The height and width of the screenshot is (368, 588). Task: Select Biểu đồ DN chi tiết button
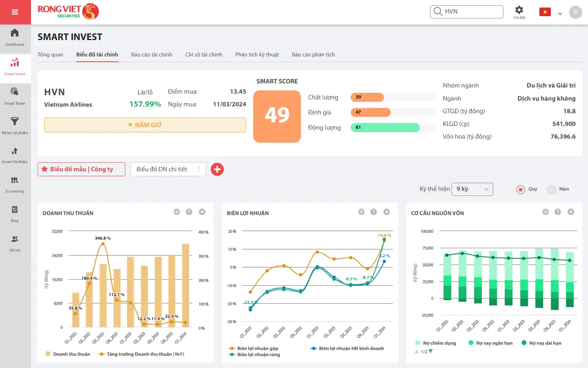168,169
